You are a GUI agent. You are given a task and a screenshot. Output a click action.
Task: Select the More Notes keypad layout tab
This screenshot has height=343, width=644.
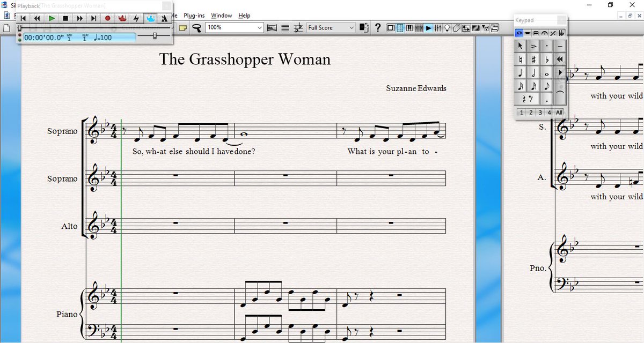pyautogui.click(x=528, y=33)
